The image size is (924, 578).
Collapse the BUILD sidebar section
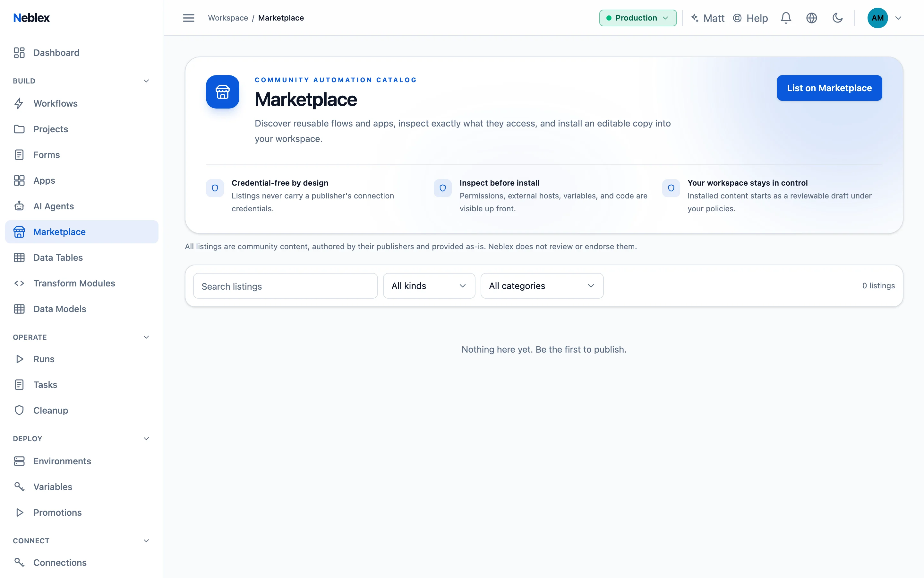[146, 81]
